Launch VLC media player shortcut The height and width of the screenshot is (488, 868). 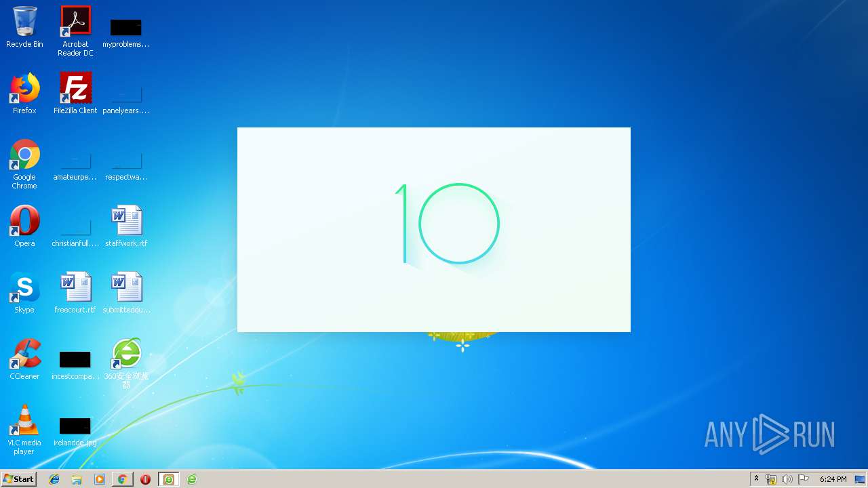[x=24, y=430]
